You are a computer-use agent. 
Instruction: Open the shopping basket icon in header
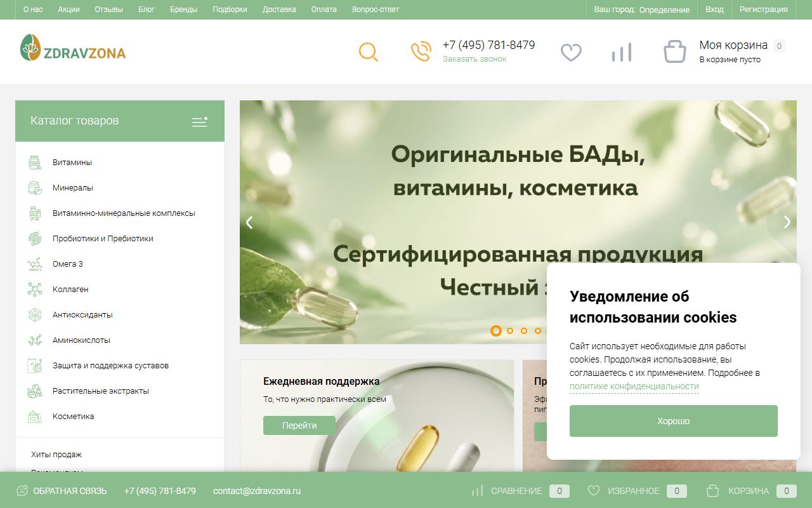pyautogui.click(x=675, y=51)
